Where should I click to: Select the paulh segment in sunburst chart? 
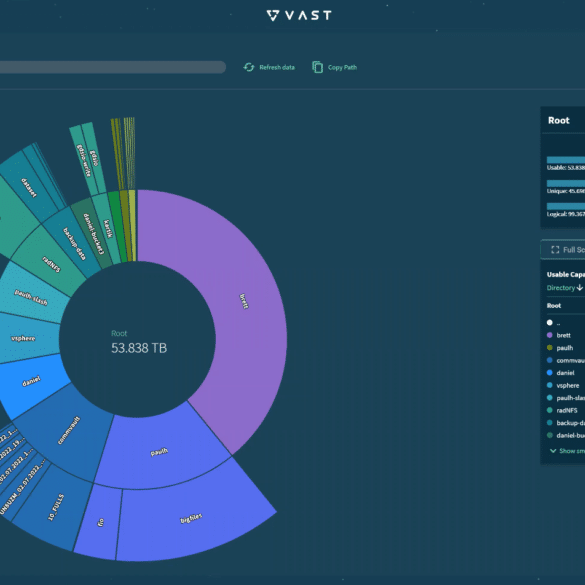point(160,451)
